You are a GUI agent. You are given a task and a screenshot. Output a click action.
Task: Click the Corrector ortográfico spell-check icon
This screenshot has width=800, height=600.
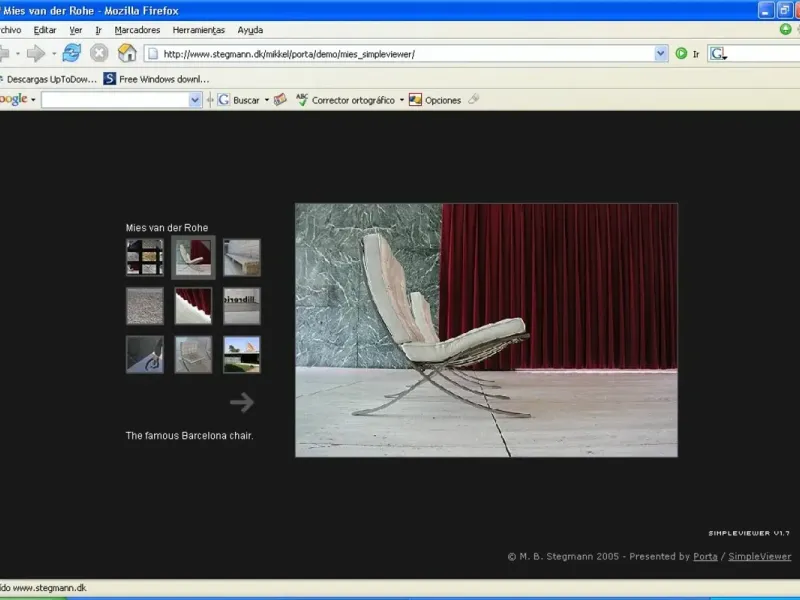302,100
